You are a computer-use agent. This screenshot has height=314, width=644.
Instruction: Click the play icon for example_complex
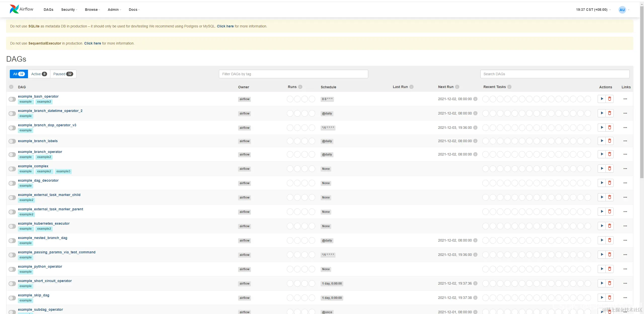602,169
